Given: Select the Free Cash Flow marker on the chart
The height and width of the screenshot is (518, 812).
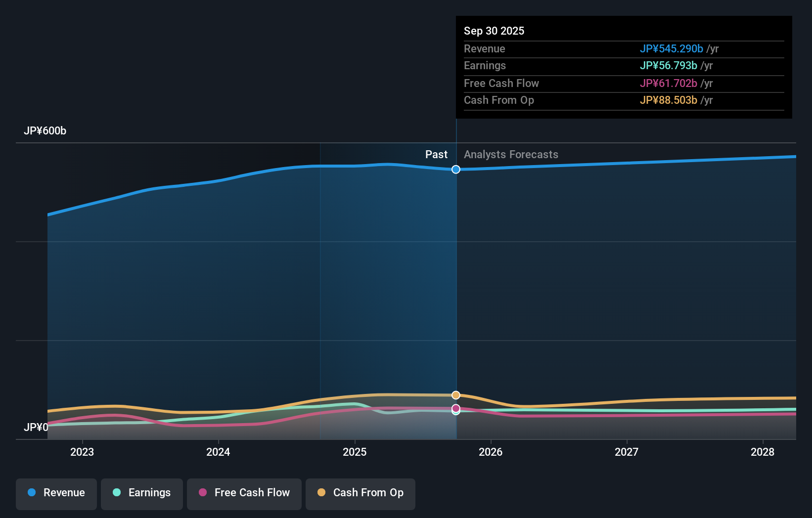Looking at the screenshot, I should (455, 409).
